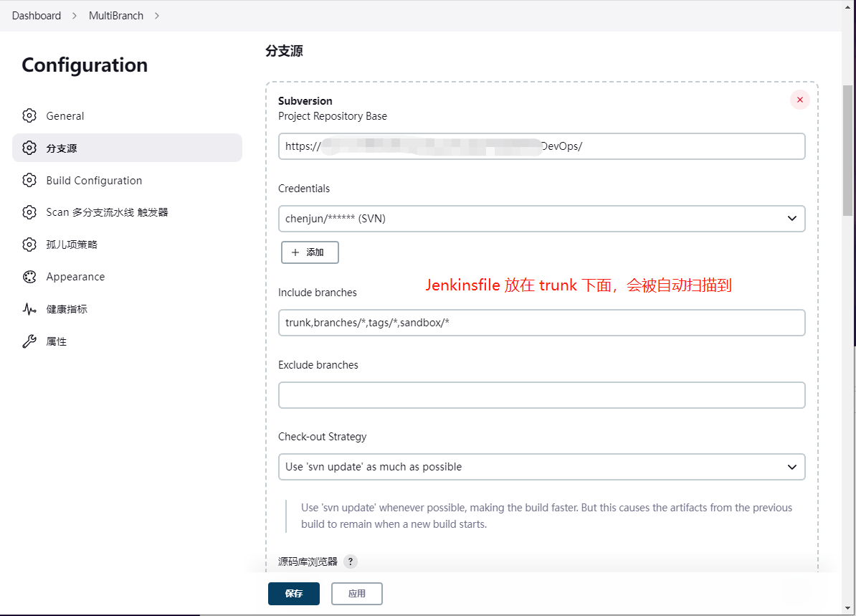Expand chevron after MultiBranch breadcrumb
Viewport: 856px width, 616px height.
tap(157, 16)
